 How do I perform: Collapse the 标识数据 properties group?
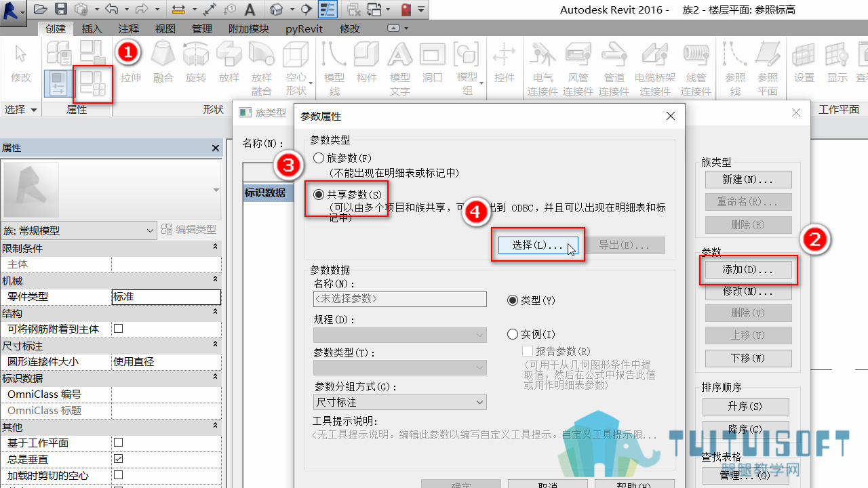pyautogui.click(x=215, y=378)
